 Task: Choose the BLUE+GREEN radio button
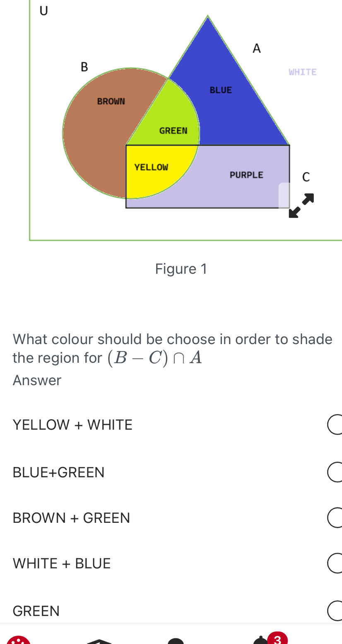pyautogui.click(x=335, y=472)
